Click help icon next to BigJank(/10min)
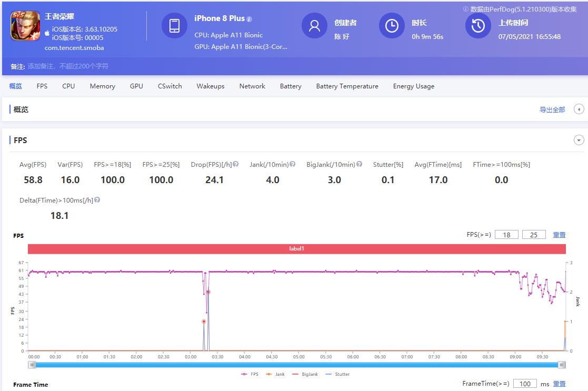Image resolution: width=588 pixels, height=391 pixels. 359,164
